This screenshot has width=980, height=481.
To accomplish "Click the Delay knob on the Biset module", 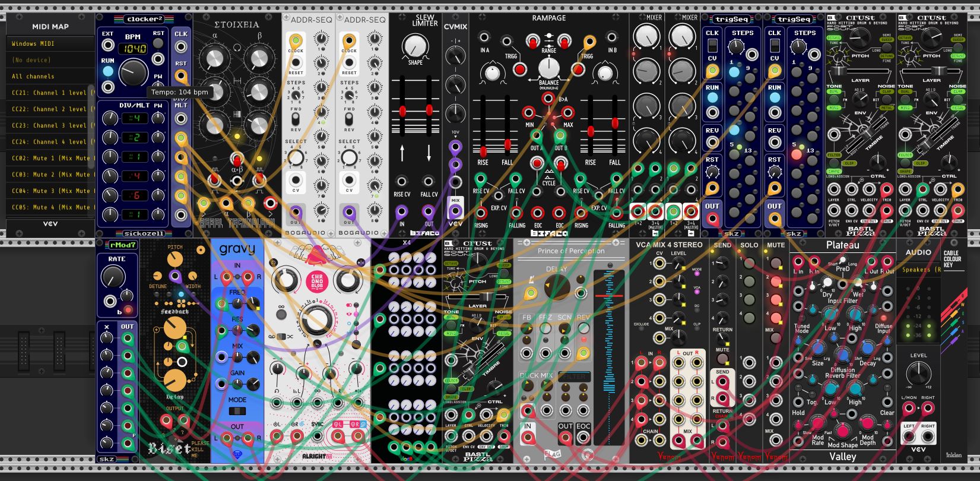I will (x=175, y=381).
